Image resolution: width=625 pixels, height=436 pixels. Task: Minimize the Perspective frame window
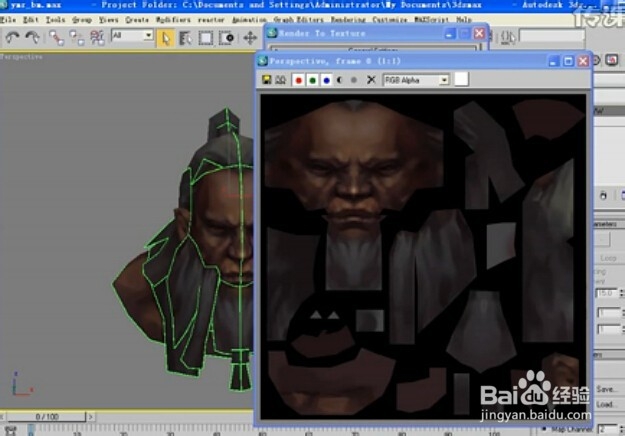(553, 61)
